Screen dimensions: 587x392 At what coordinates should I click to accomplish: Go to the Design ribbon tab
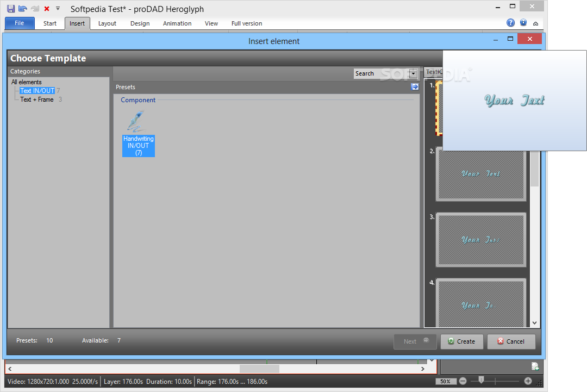(140, 23)
